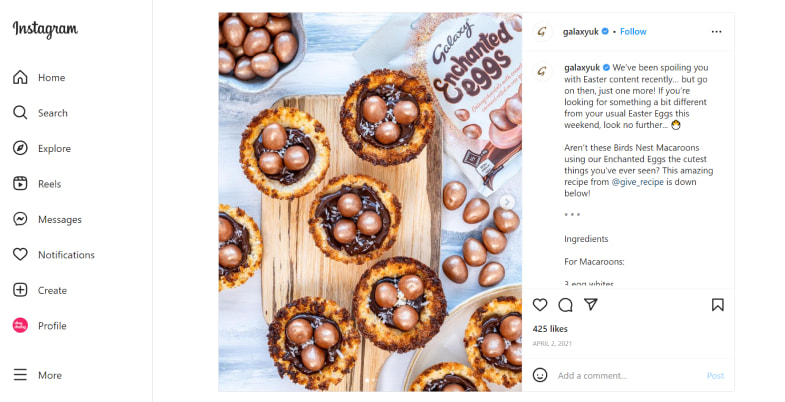Advance carousel with the next arrow on the photo
785x402 pixels.
pyautogui.click(x=507, y=202)
